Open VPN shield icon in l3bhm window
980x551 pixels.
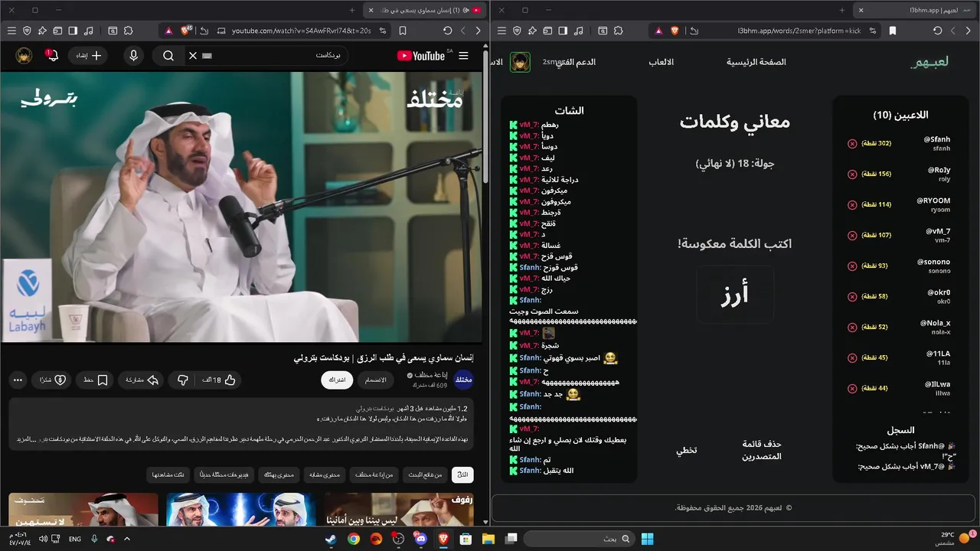point(517,31)
